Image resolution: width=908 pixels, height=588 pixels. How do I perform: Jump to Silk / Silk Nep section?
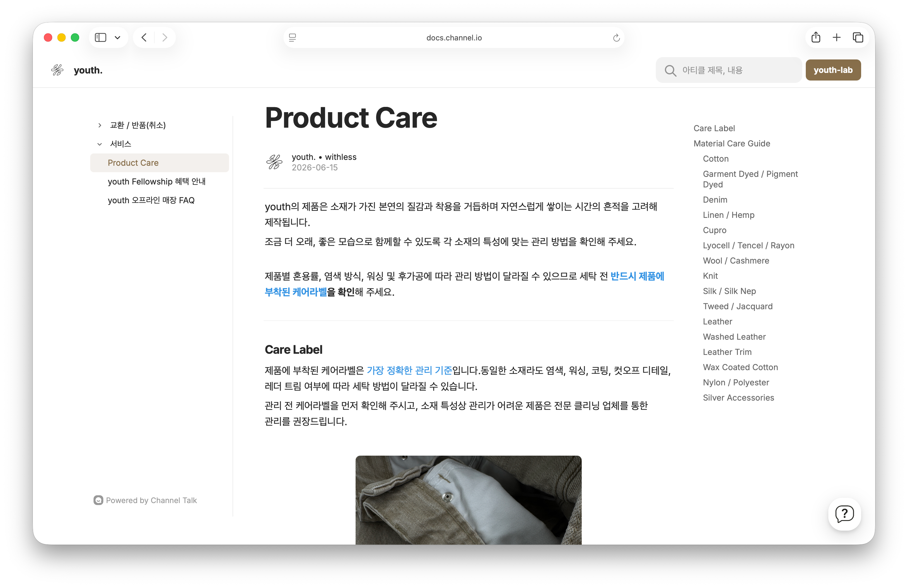pyautogui.click(x=729, y=291)
